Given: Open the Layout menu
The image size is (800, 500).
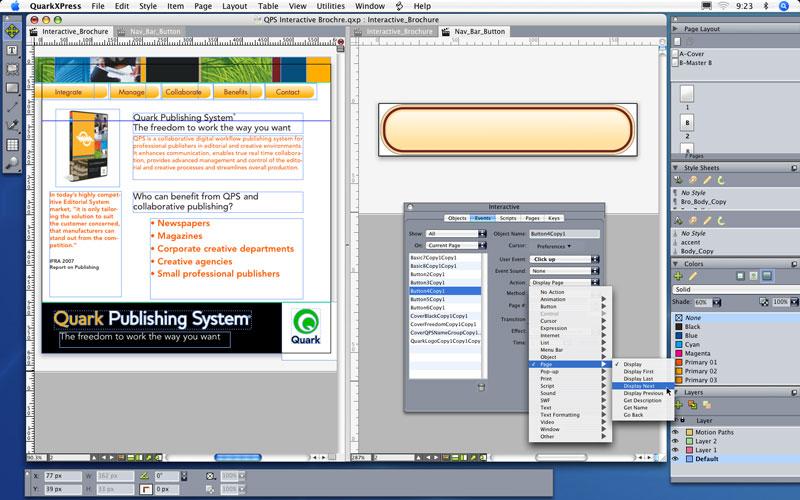Looking at the screenshot, I should click(x=235, y=6).
